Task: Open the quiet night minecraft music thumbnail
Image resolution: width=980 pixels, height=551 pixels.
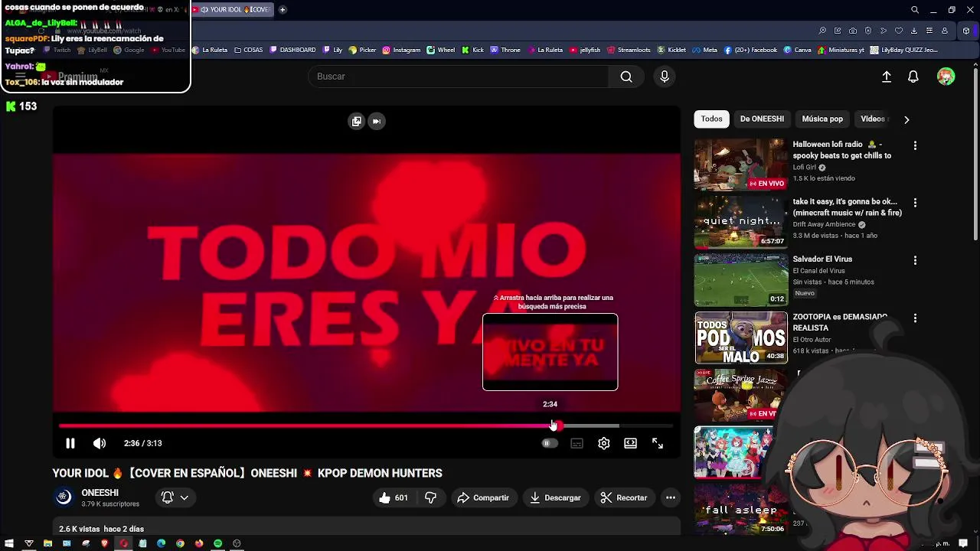Action: click(740, 222)
